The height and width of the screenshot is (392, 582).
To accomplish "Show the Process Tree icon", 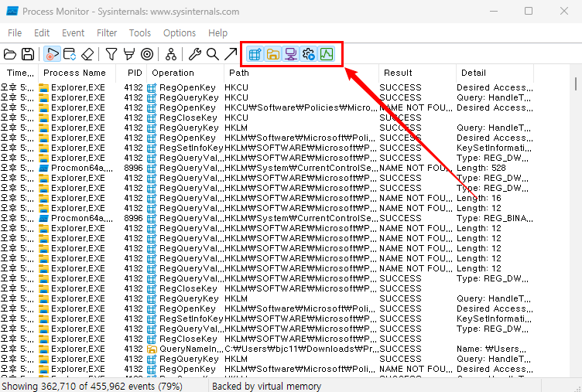I will (x=170, y=54).
